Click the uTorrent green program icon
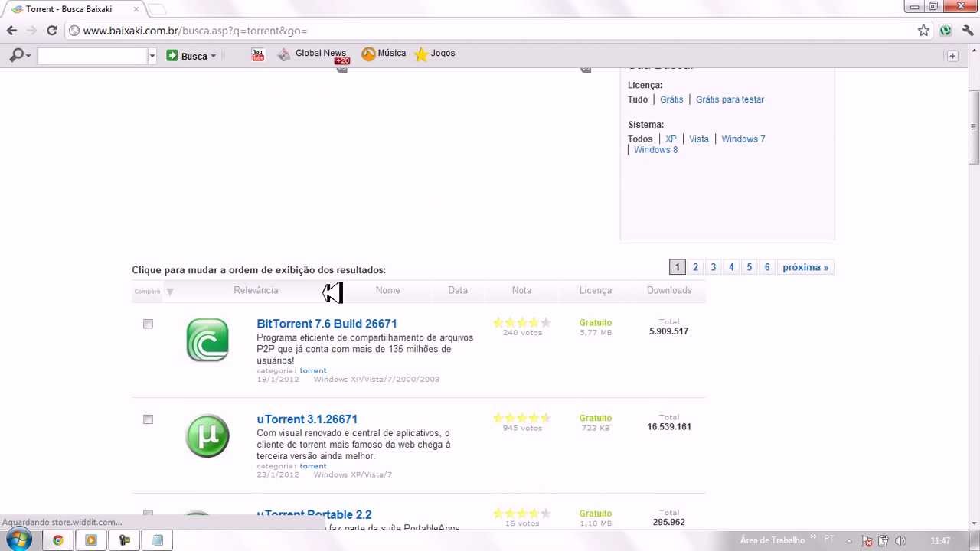The width and height of the screenshot is (980, 551). point(207,435)
